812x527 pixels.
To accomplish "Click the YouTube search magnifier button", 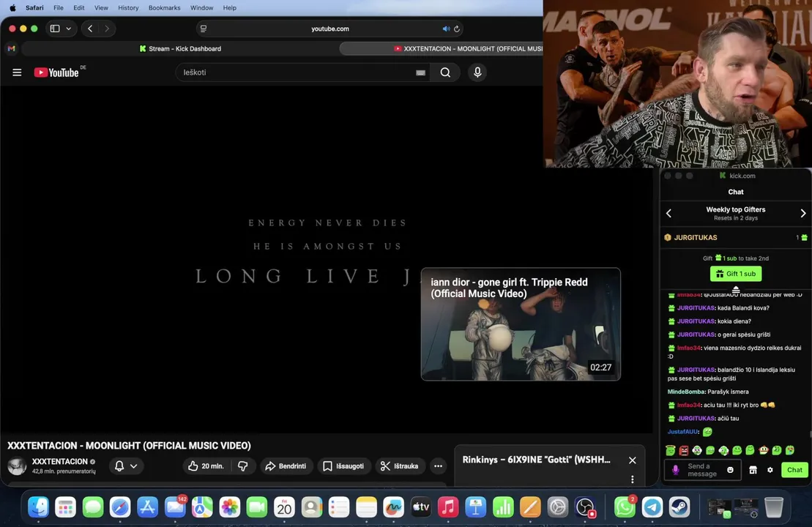I will [445, 72].
